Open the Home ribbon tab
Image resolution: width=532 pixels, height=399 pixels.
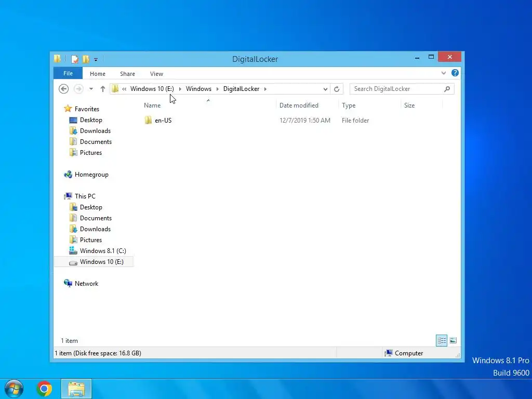[97, 74]
